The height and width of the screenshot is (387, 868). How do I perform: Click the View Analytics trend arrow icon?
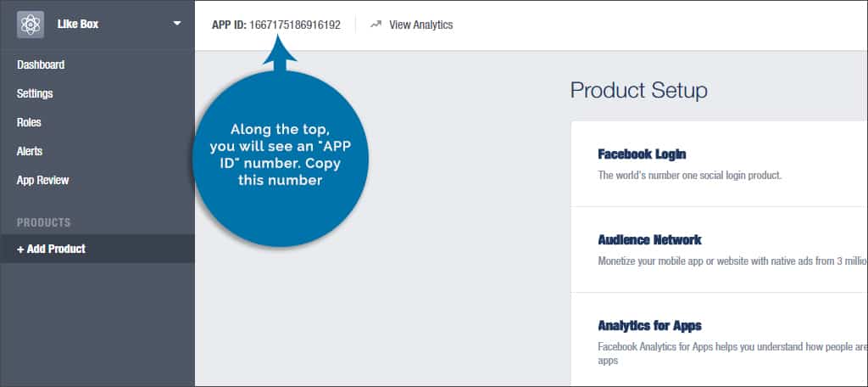pyautogui.click(x=376, y=25)
